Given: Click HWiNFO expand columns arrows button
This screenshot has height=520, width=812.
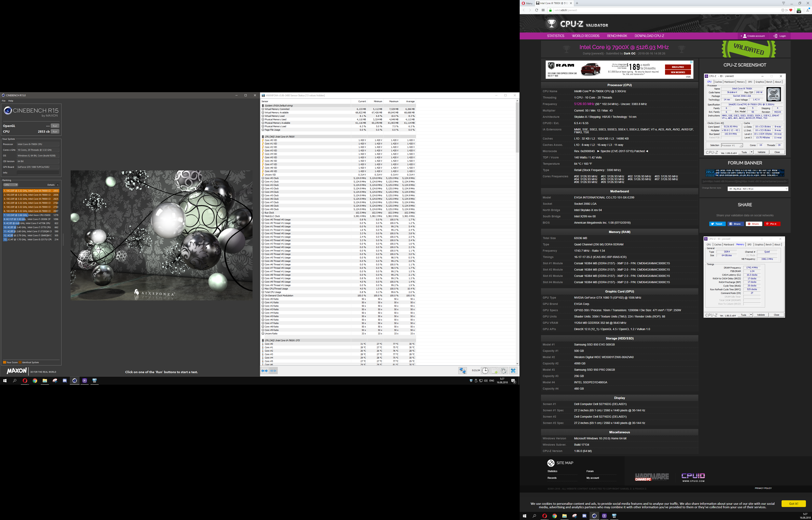Looking at the screenshot, I should pyautogui.click(x=265, y=371).
